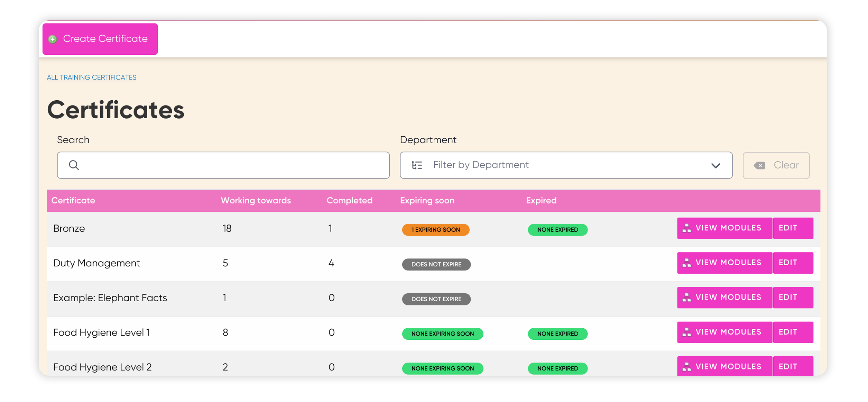Edit the Duty Management certificate
Viewport: 868px width, 402px height.
[793, 263]
